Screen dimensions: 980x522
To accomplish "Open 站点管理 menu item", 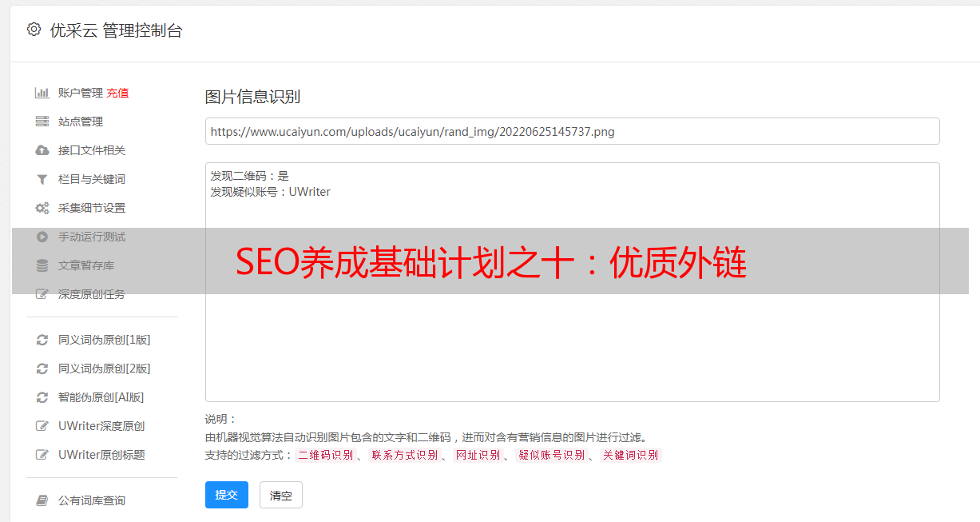I will (81, 122).
